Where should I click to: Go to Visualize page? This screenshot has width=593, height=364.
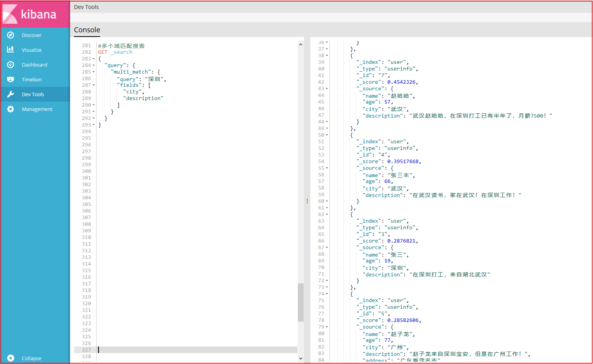[x=32, y=50]
